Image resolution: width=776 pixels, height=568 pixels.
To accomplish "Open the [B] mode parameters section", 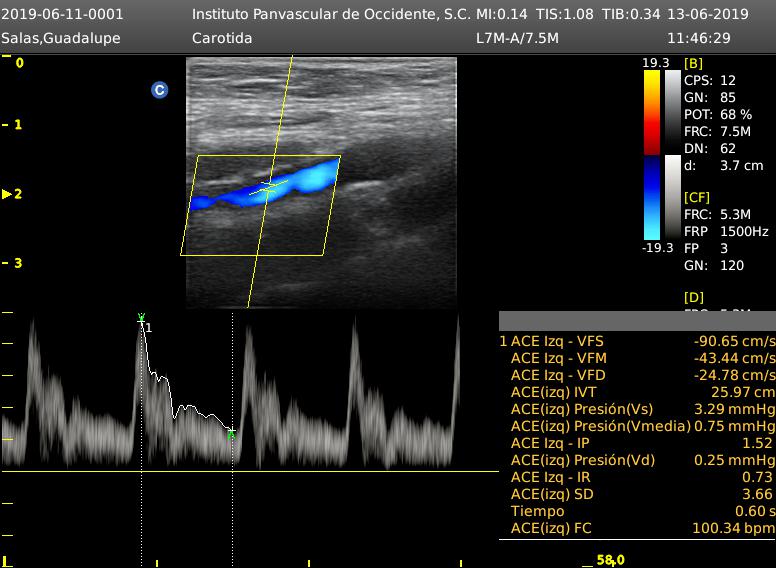I will point(693,63).
